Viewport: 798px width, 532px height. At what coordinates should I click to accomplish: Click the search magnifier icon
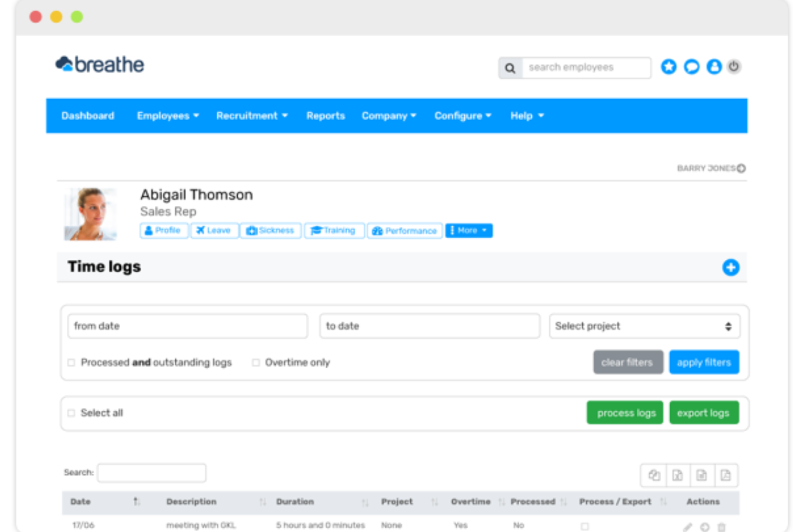pos(510,68)
